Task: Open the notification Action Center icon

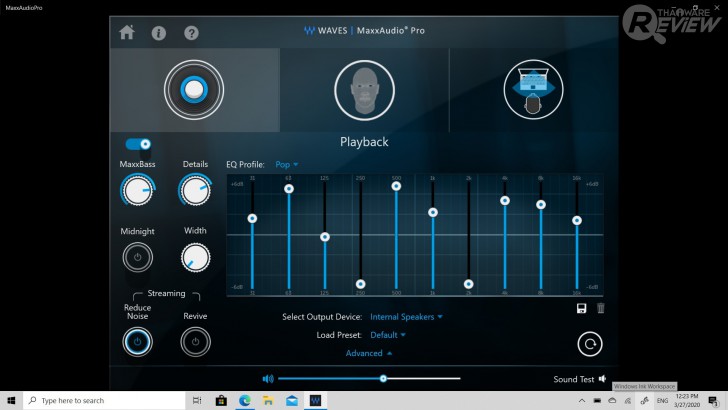Action: point(714,401)
